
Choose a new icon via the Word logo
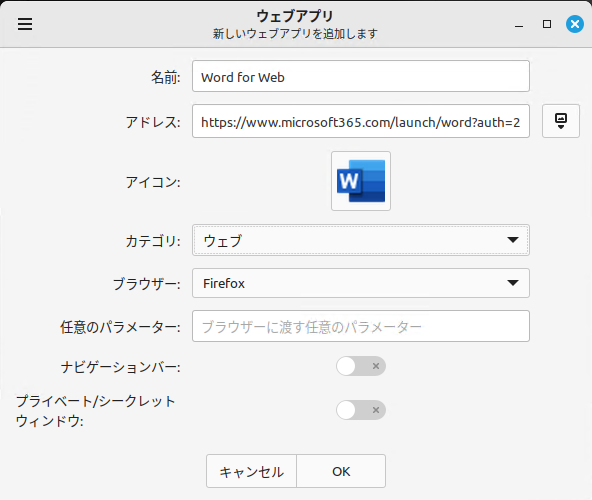tap(361, 181)
